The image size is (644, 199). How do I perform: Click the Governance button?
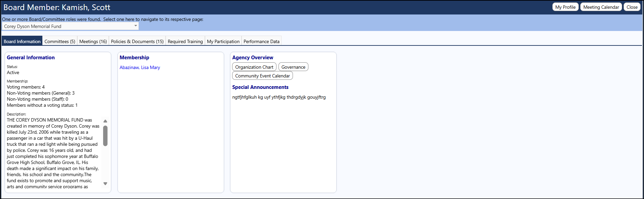[x=293, y=67]
